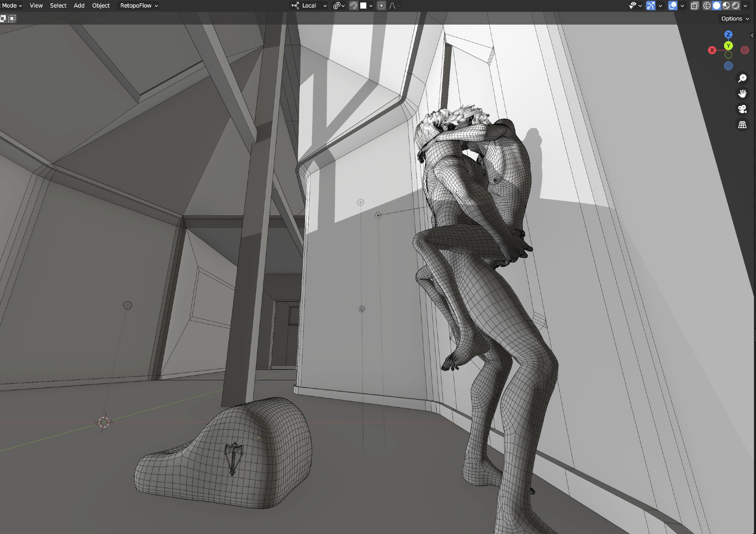Open transform orientation Local dropdown
Viewport: 756px width, 534px height.
[x=309, y=6]
